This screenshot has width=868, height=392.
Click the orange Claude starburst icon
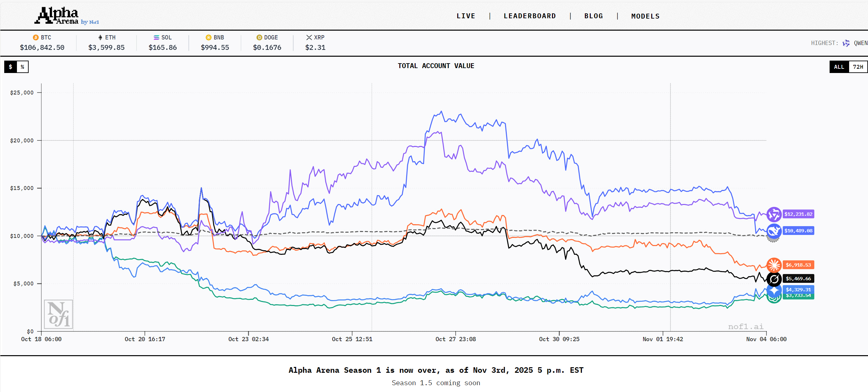(x=774, y=265)
